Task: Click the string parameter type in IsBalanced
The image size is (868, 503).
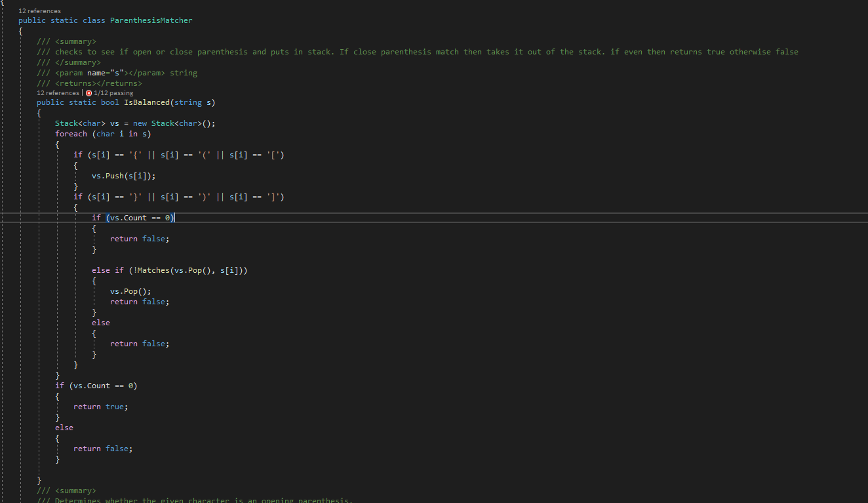Action: click(188, 102)
